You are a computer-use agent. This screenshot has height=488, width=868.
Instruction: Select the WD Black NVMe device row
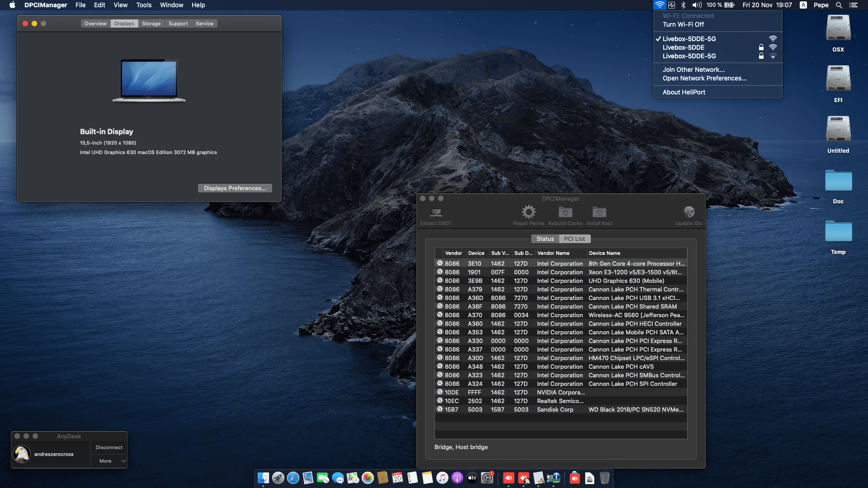pyautogui.click(x=561, y=409)
